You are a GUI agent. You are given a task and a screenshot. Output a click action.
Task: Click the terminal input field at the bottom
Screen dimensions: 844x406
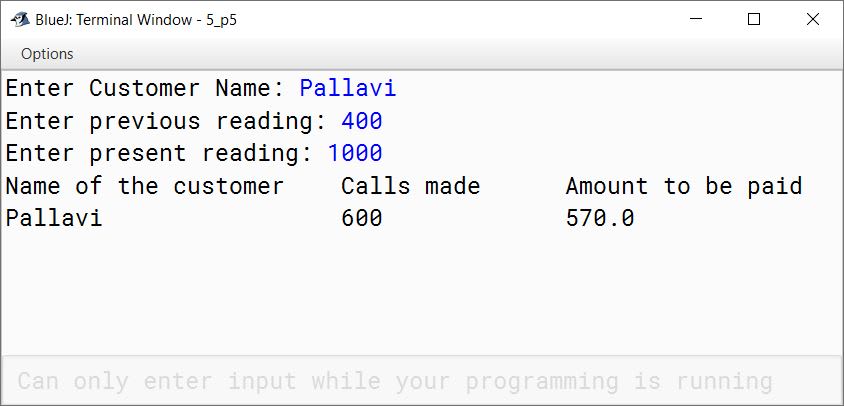[x=421, y=381]
